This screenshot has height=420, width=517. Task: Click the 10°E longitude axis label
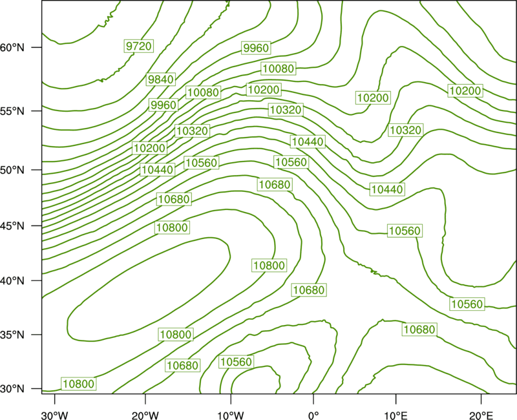point(396,415)
